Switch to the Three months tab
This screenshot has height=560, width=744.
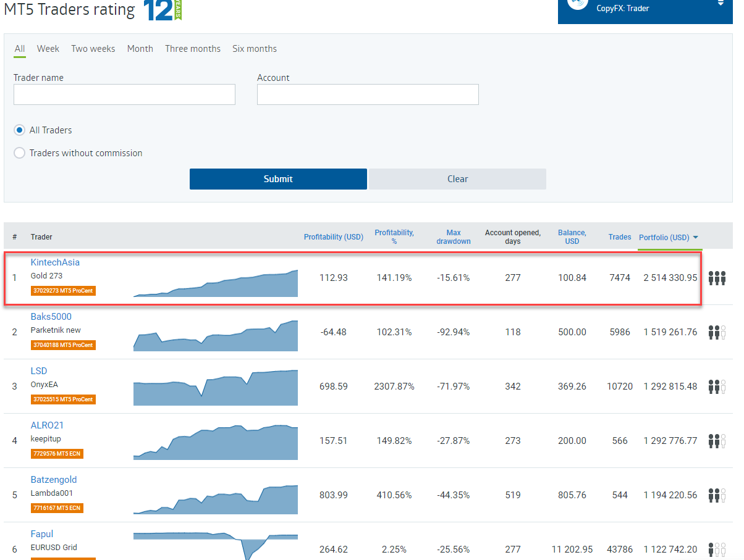[193, 49]
